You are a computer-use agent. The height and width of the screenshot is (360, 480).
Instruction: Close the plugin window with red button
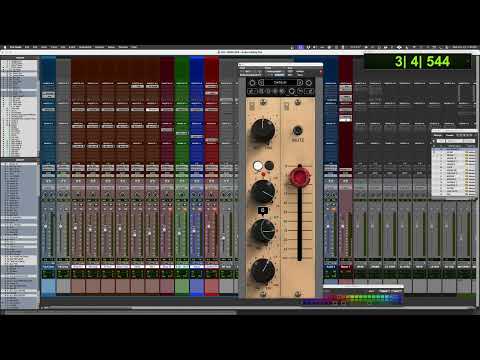tap(321, 71)
